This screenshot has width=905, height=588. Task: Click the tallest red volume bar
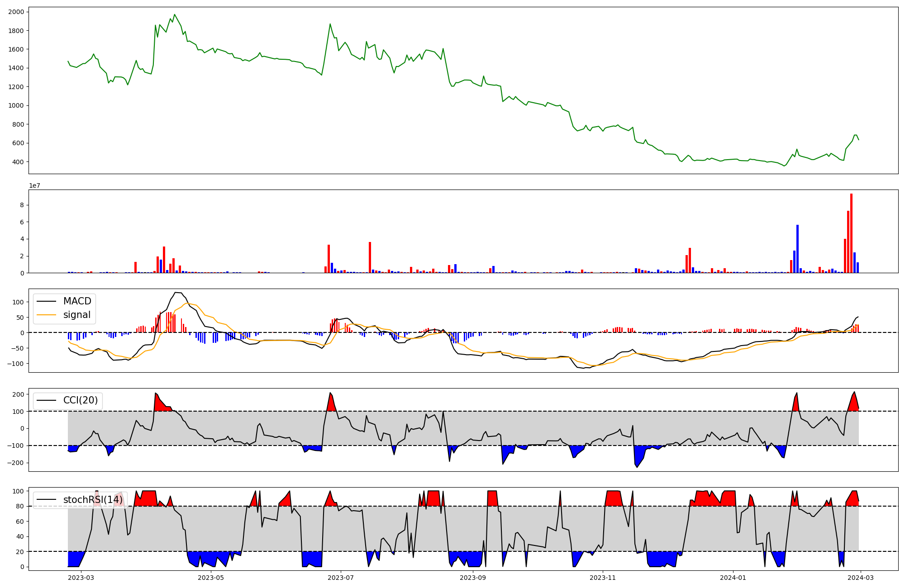point(851,233)
